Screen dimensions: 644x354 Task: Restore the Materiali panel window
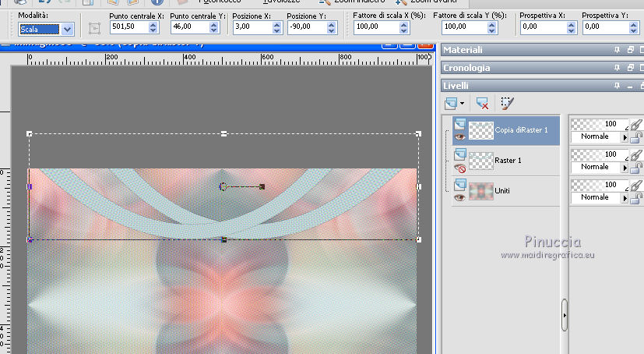pos(631,50)
